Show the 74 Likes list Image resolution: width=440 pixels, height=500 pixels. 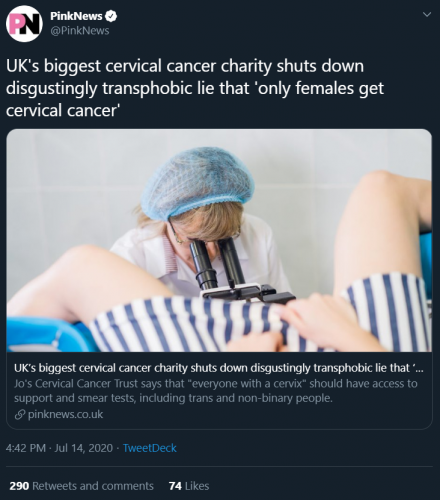click(189, 486)
